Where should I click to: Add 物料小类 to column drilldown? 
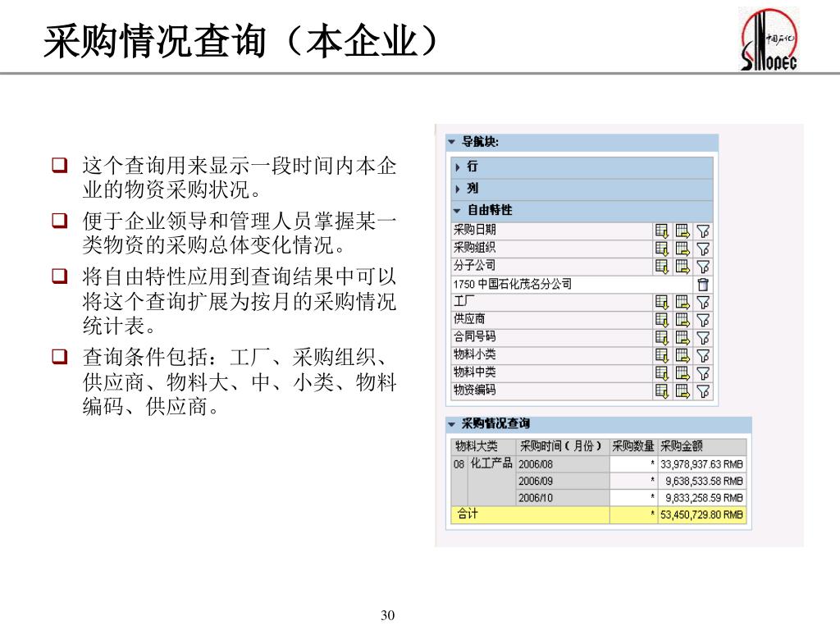682,355
